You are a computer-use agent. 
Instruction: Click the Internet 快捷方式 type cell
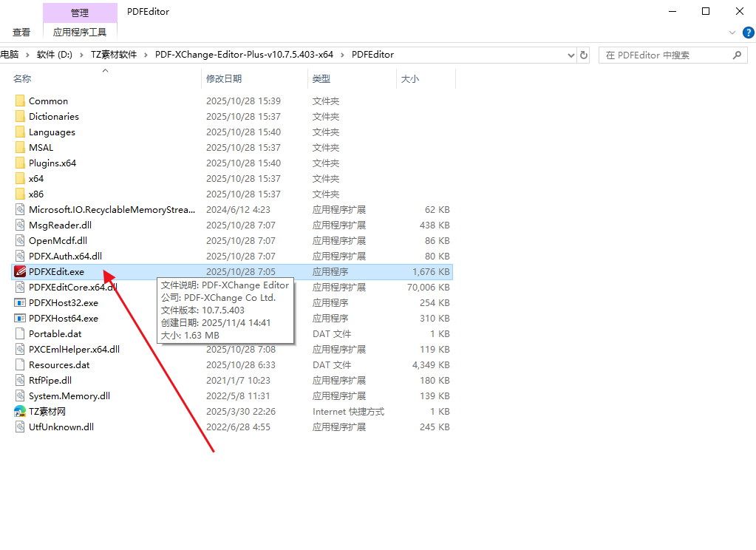pyautogui.click(x=348, y=412)
